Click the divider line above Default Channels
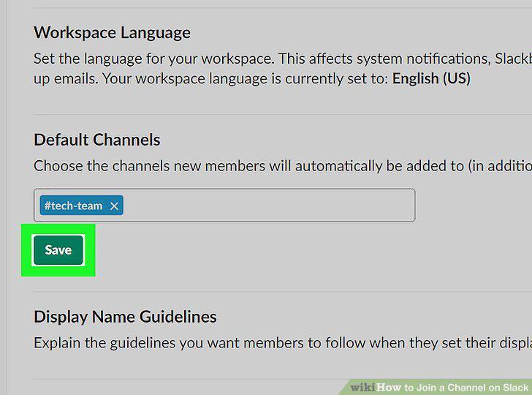The image size is (532, 395). click(x=283, y=115)
